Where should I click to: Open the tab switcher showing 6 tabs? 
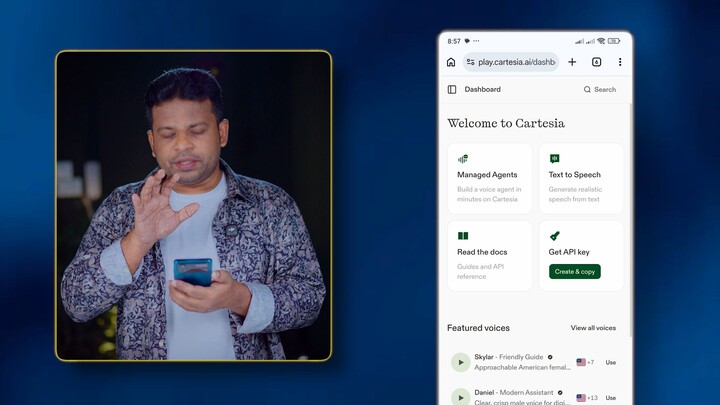coord(596,62)
